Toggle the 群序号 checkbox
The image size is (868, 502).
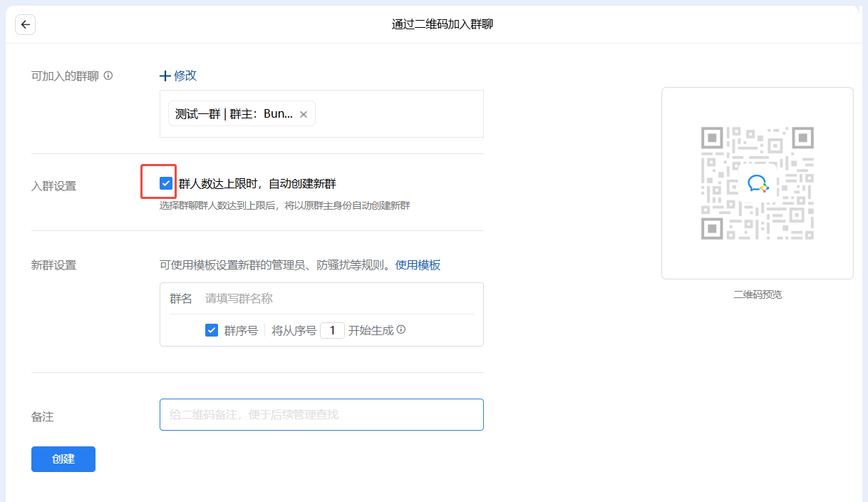click(212, 330)
